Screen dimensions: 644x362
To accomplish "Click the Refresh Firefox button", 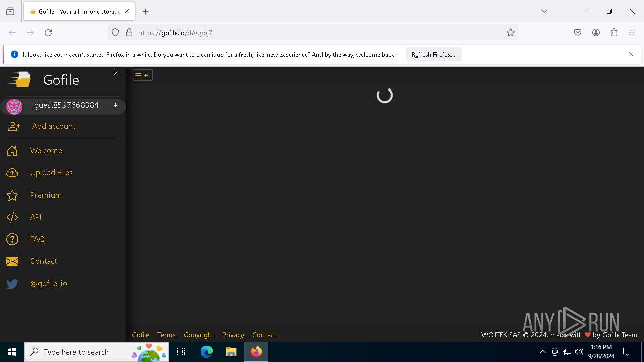I will pos(433,54).
